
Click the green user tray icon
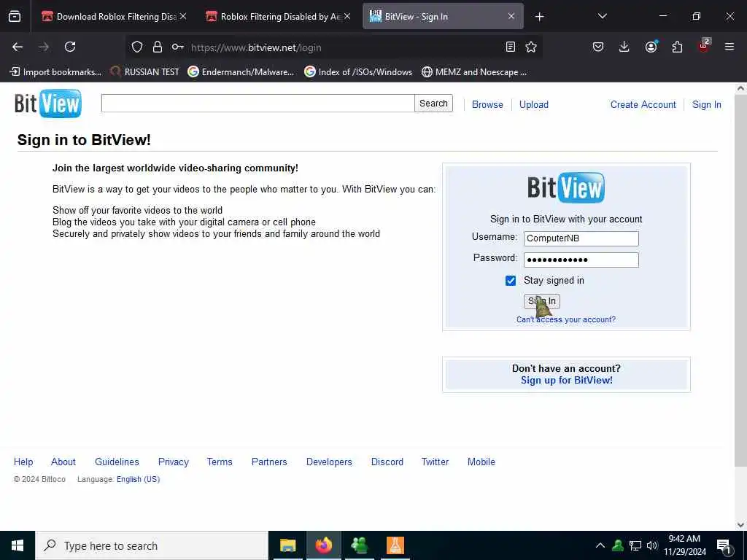pos(618,545)
